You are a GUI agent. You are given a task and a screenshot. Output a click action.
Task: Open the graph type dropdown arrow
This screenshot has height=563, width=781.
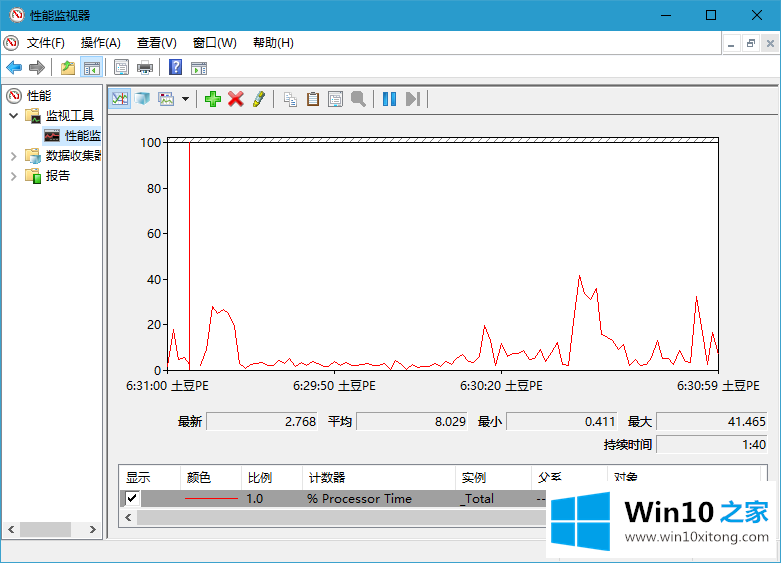tap(185, 99)
